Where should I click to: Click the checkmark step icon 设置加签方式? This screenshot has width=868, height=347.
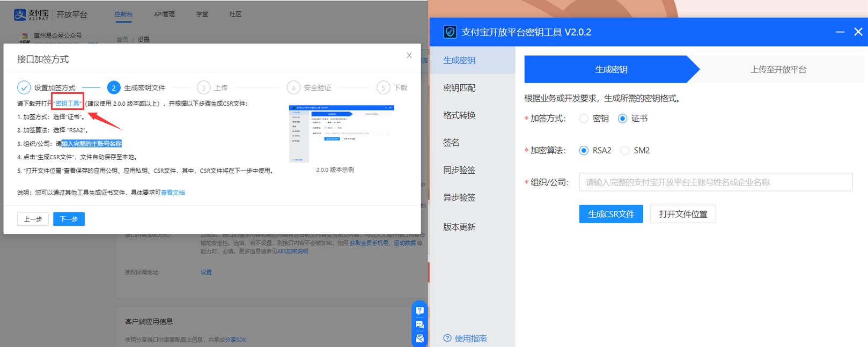pyautogui.click(x=24, y=87)
